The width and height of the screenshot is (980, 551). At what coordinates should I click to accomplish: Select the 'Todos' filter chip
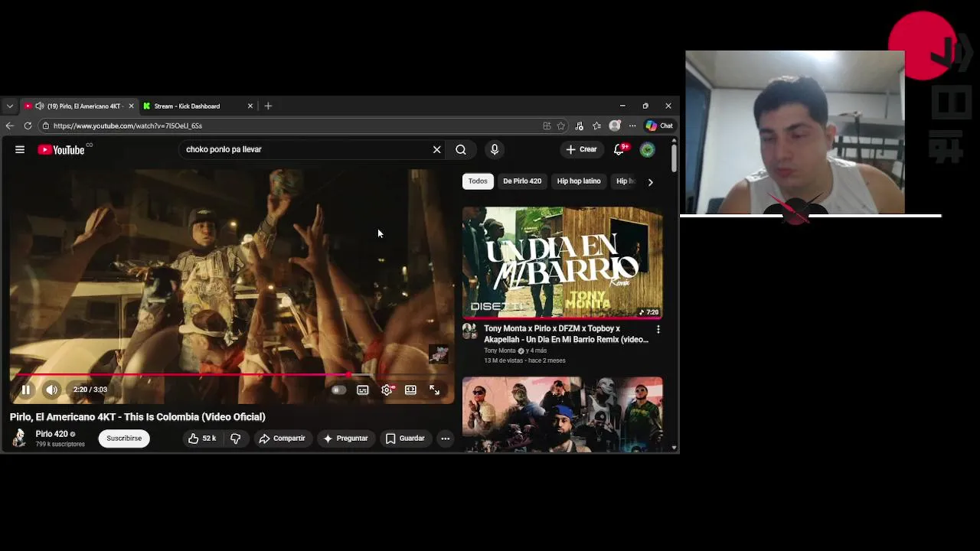[x=478, y=181]
